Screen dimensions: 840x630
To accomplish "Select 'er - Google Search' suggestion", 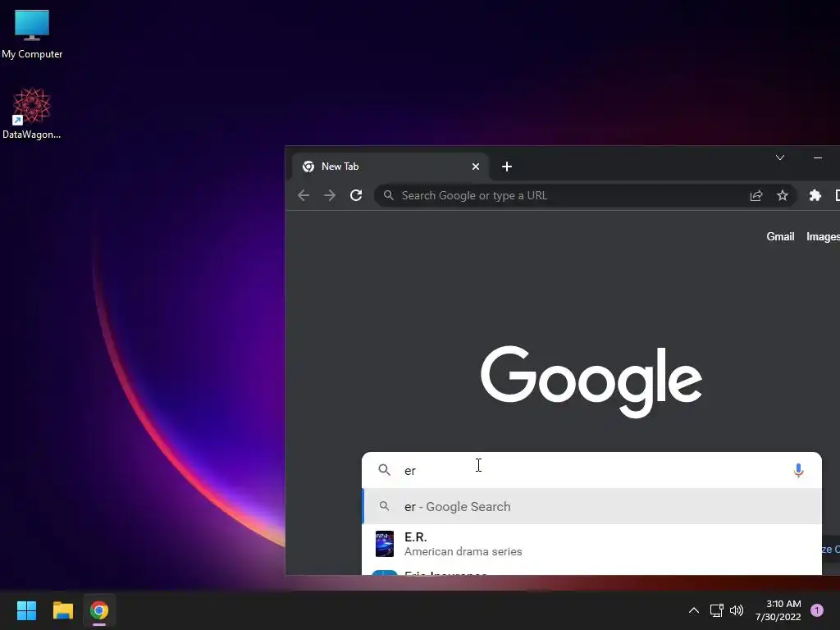I will (591, 506).
